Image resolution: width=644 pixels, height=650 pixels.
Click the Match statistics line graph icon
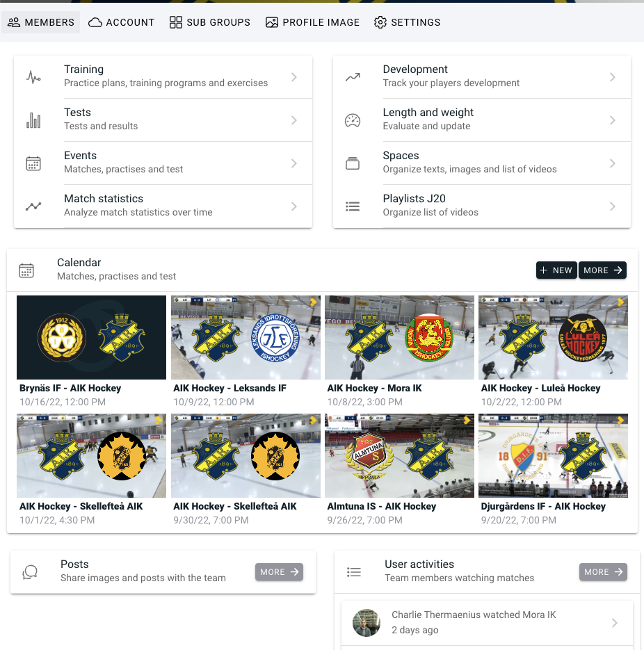click(x=33, y=206)
